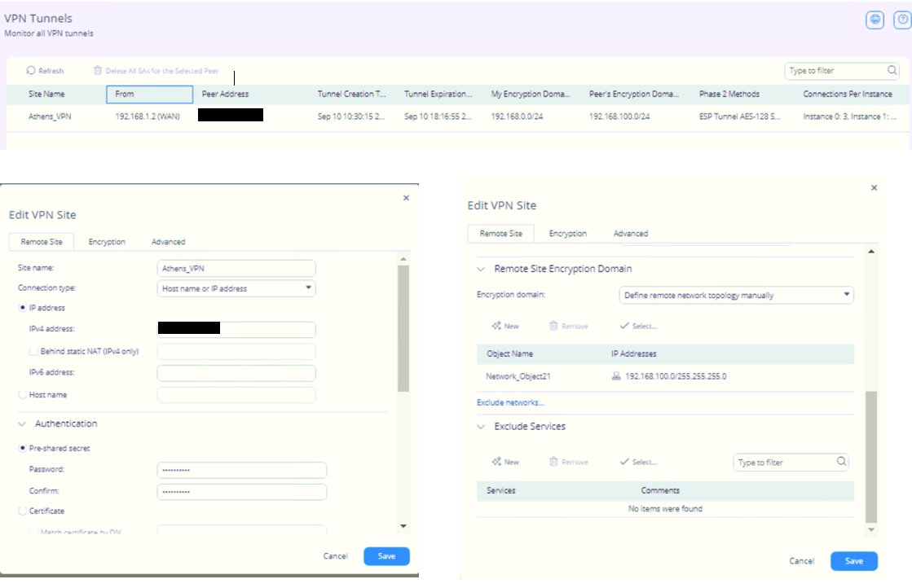Click scroll-up arrow in right dialog
Screen dimensions: 912x588
pos(870,252)
